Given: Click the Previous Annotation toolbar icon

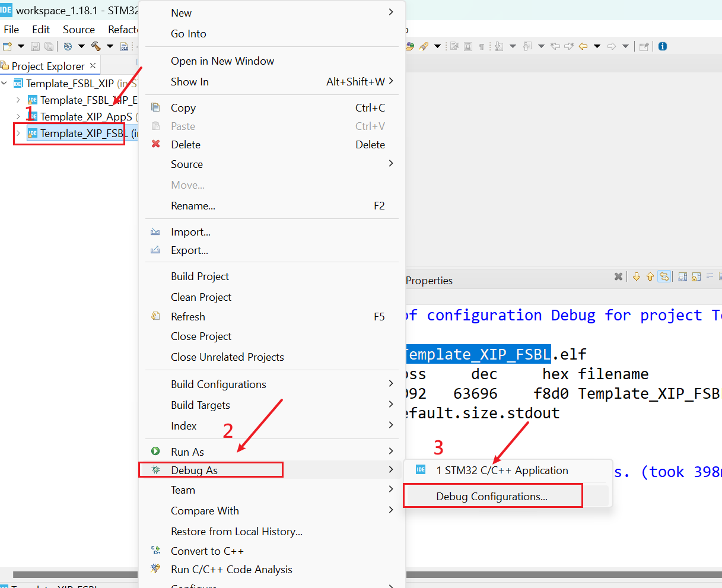Looking at the screenshot, I should (527, 46).
